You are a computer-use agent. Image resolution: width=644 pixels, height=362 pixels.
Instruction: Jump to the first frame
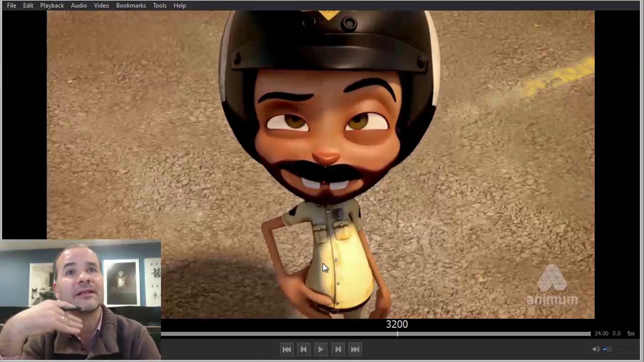287,349
